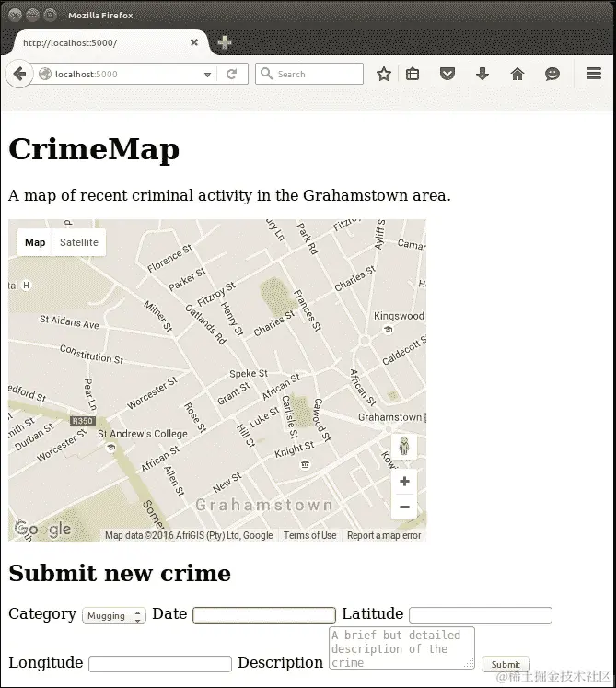Click the Kingswood school marker icon
The height and width of the screenshot is (688, 616).
pyautogui.click(x=388, y=329)
